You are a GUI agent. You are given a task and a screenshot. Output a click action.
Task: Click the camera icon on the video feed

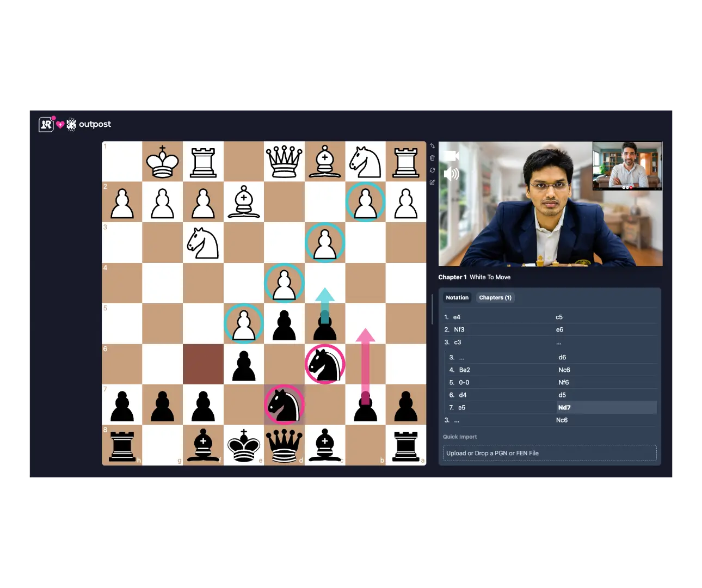click(x=451, y=155)
